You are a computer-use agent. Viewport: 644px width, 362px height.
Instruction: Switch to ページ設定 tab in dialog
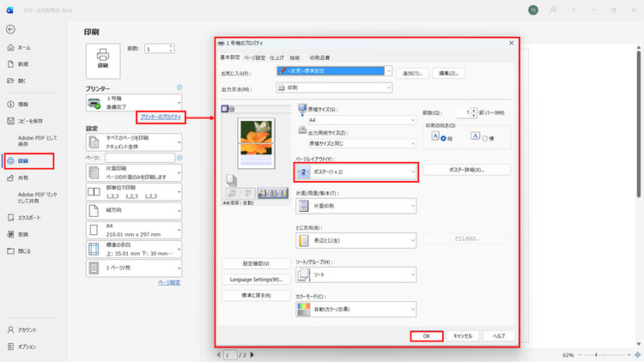(x=255, y=57)
